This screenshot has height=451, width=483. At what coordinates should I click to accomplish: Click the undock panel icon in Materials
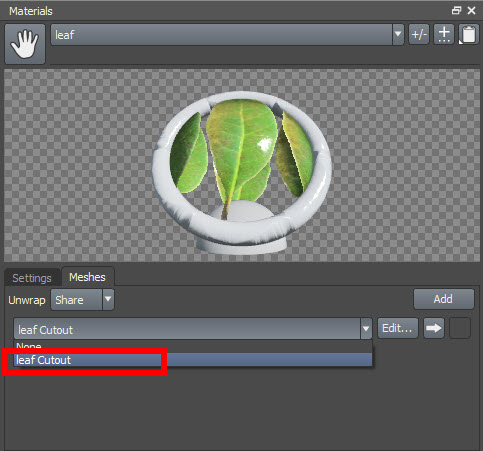(x=456, y=11)
